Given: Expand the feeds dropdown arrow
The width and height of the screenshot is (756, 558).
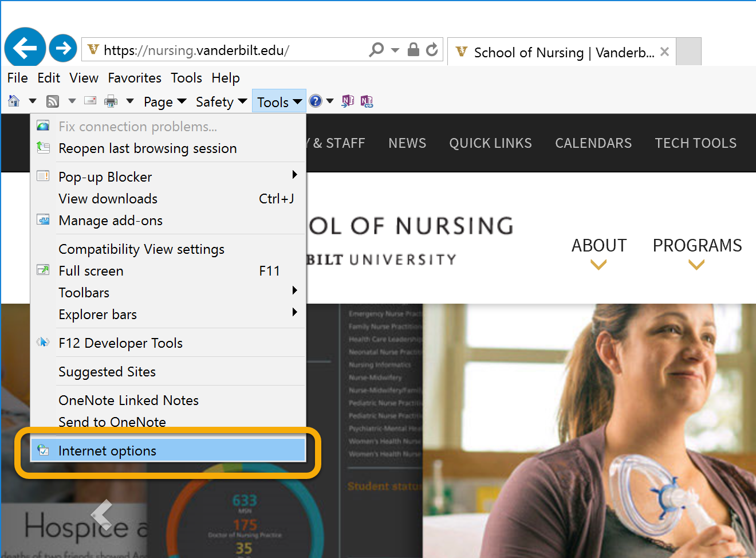Looking at the screenshot, I should tap(72, 101).
